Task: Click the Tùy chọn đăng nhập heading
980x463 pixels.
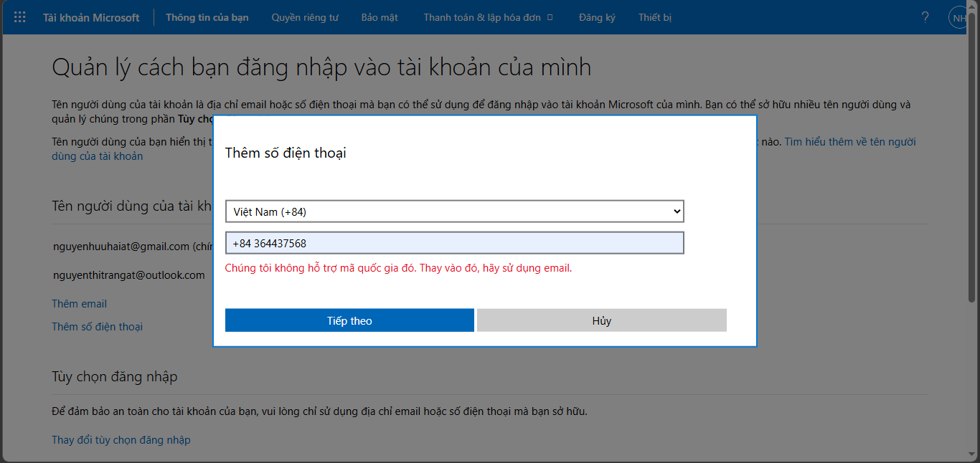Action: click(x=114, y=377)
